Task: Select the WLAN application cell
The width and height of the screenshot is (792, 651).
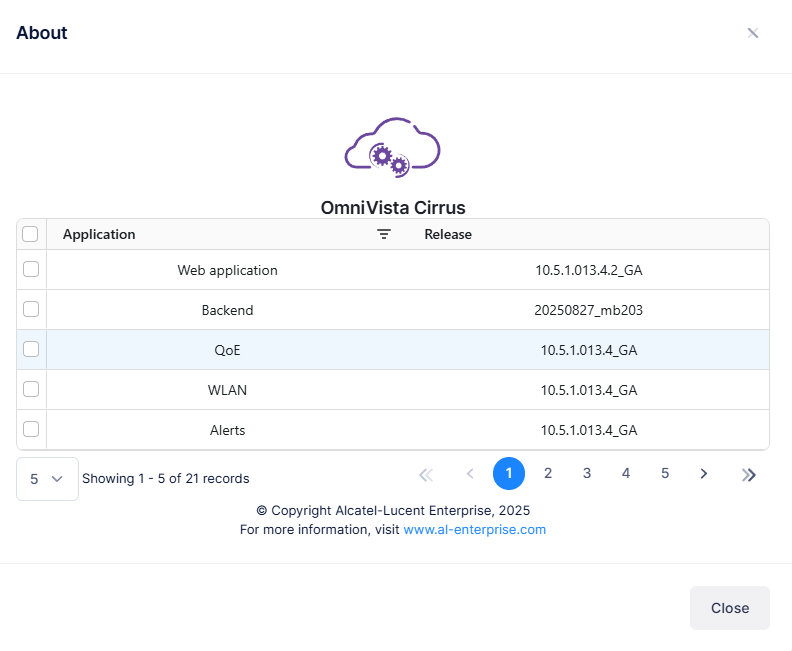Action: coord(227,390)
